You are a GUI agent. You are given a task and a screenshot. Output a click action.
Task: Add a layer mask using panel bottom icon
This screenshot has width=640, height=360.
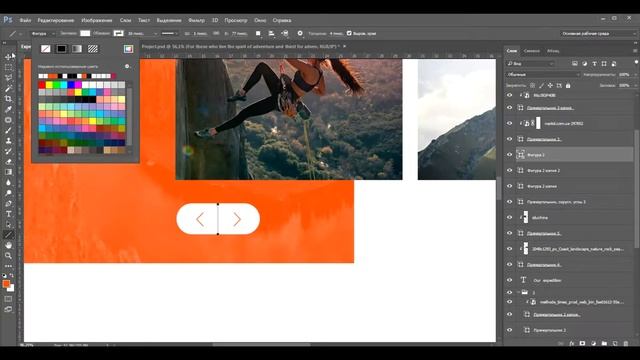582,344
